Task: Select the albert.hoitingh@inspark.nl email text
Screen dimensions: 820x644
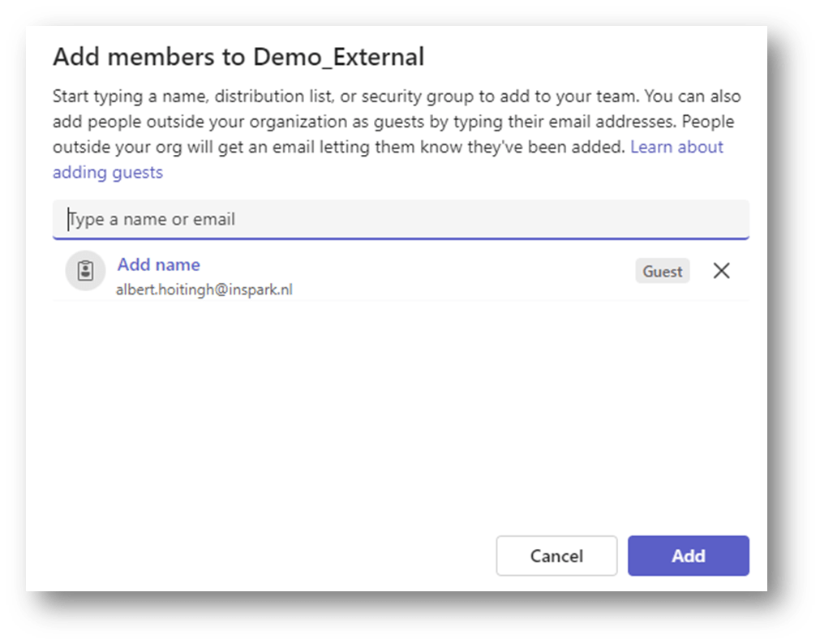Action: [x=204, y=290]
